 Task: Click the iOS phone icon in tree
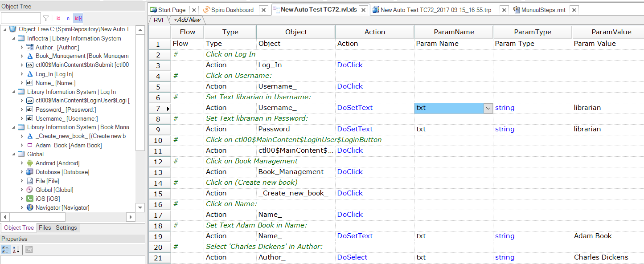(x=30, y=199)
